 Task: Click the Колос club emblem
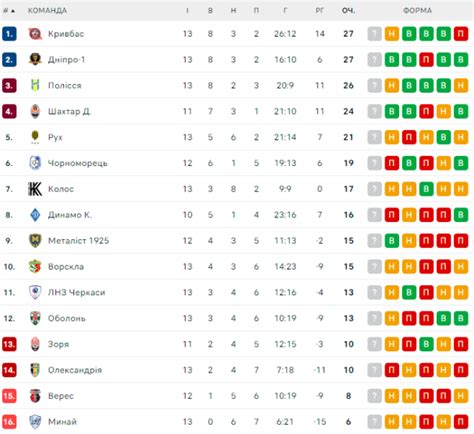(35, 189)
